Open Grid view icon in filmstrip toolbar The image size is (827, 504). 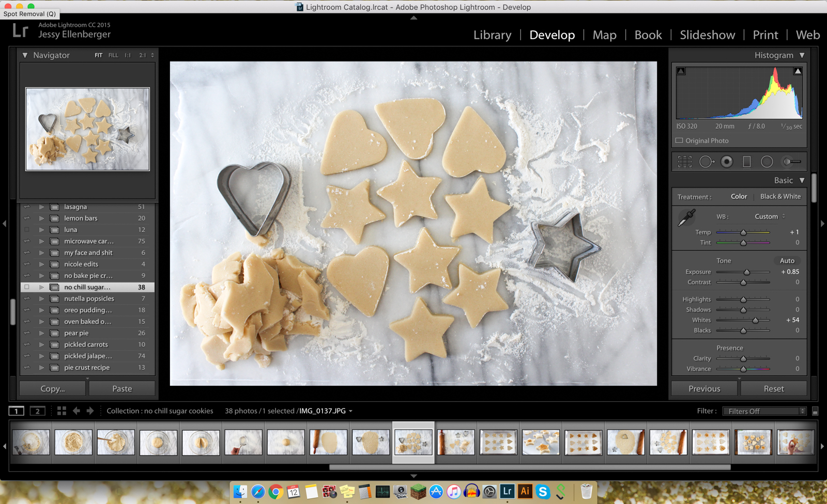tap(62, 411)
